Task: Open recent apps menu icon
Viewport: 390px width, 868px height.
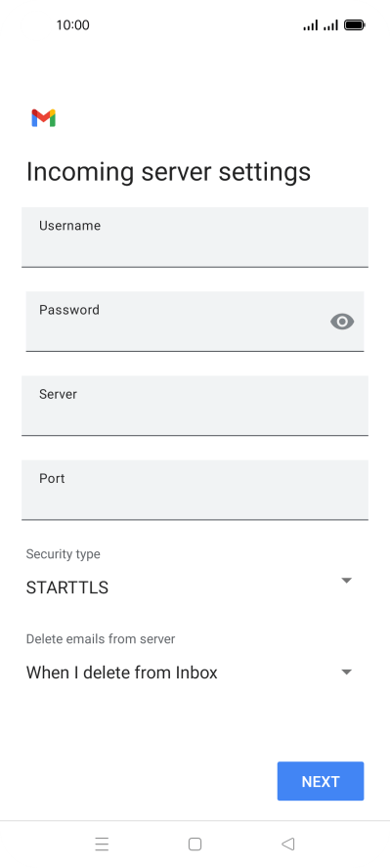Action: coord(102,844)
